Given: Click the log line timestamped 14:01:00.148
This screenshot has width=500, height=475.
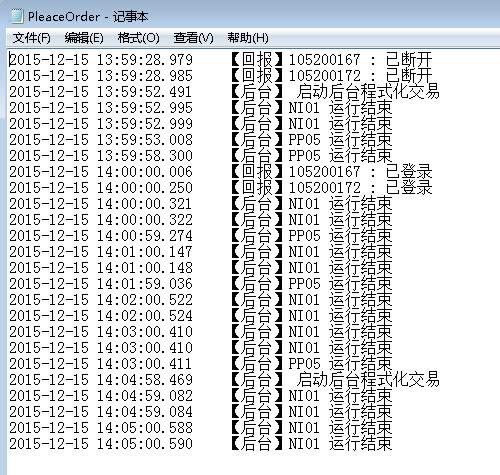Looking at the screenshot, I should pyautogui.click(x=201, y=268).
